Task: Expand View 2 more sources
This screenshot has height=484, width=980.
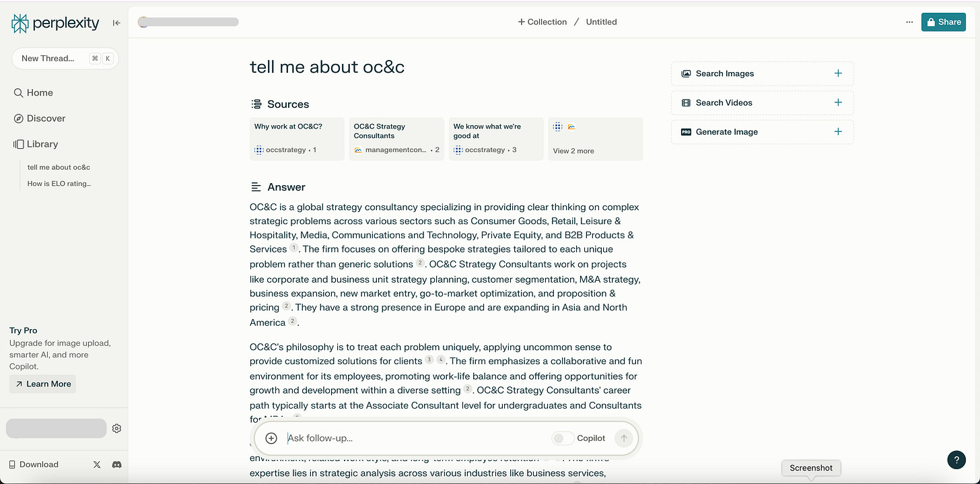Action: pos(596,139)
